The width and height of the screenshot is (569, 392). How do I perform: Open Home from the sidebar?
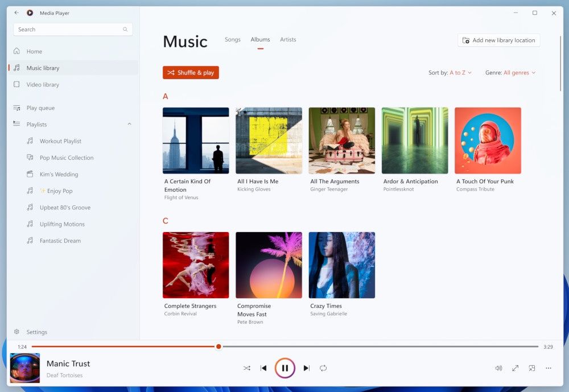(73, 51)
